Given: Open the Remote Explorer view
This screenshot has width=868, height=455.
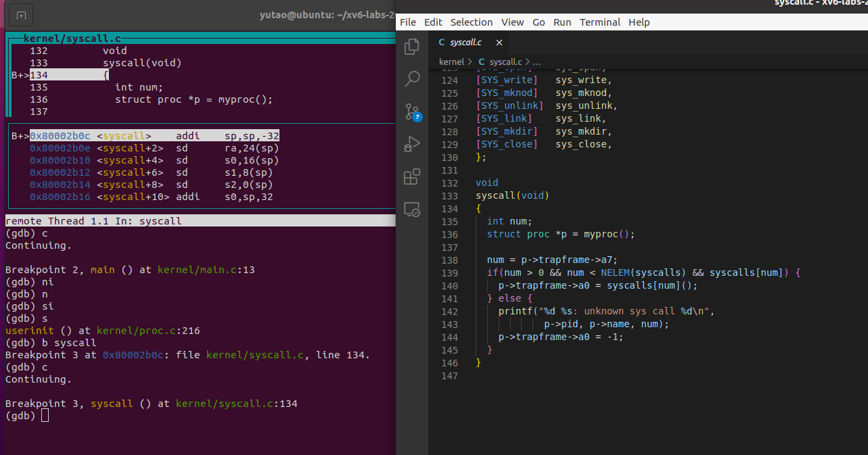Looking at the screenshot, I should (412, 210).
